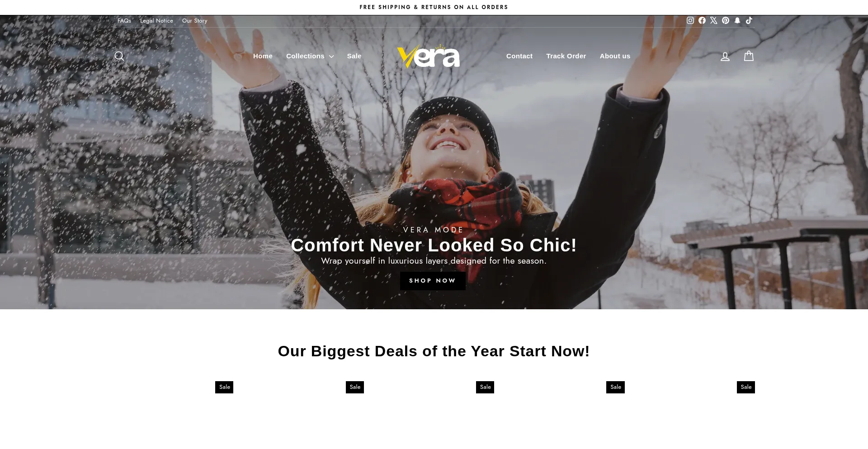Open the search magnifier icon
The height and width of the screenshot is (449, 868).
pyautogui.click(x=119, y=56)
